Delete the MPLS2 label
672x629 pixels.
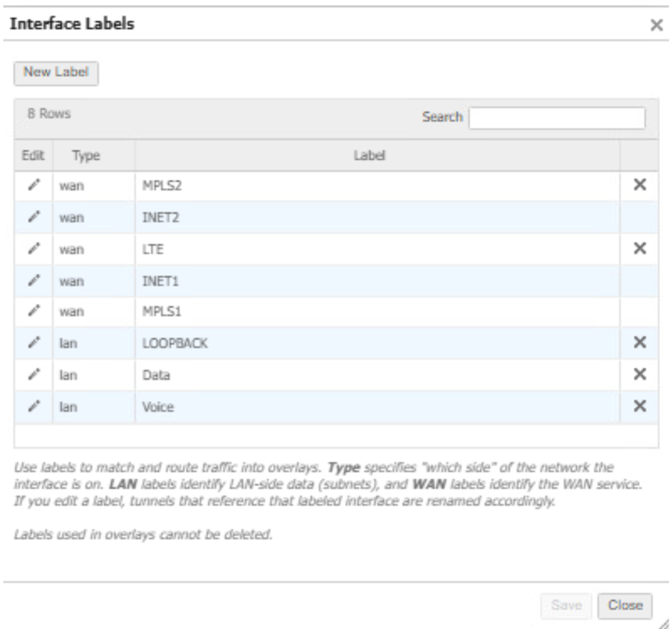pos(639,186)
